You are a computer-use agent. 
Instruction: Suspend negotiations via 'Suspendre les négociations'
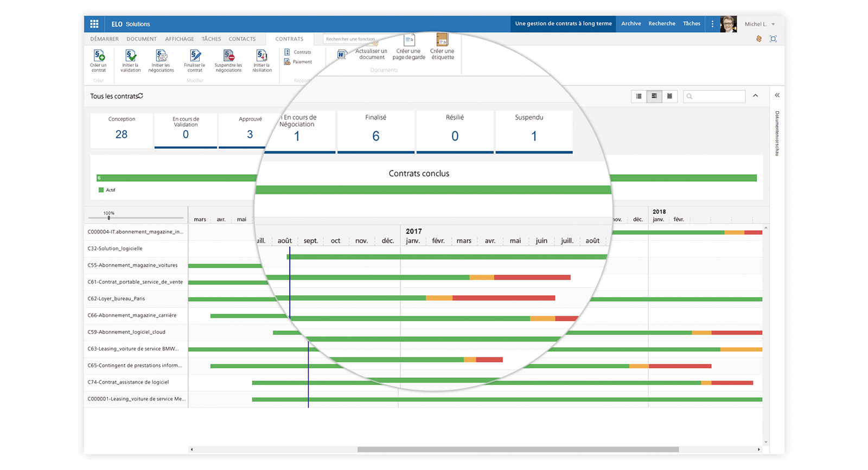pyautogui.click(x=229, y=56)
